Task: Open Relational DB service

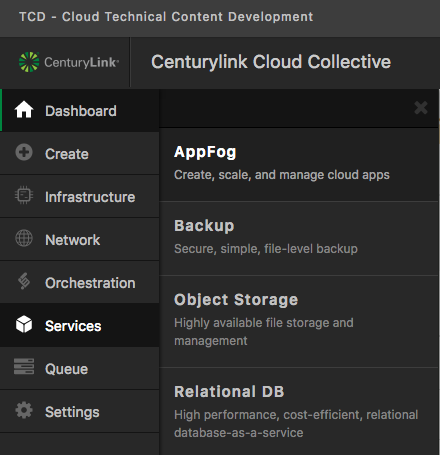Action: 299,411
